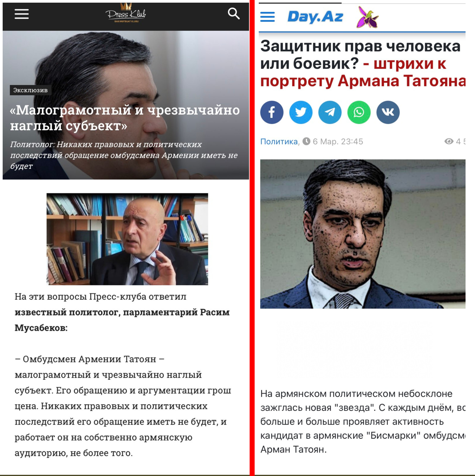Share article on Facebook
This screenshot has height=476, width=475.
click(x=272, y=112)
